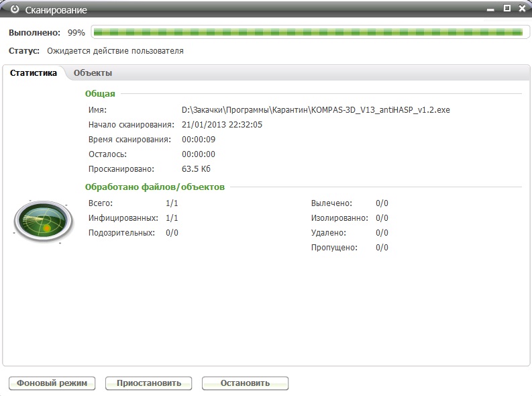Click the status text Ожидается действие пользователя
The image size is (532, 396).
coord(115,51)
